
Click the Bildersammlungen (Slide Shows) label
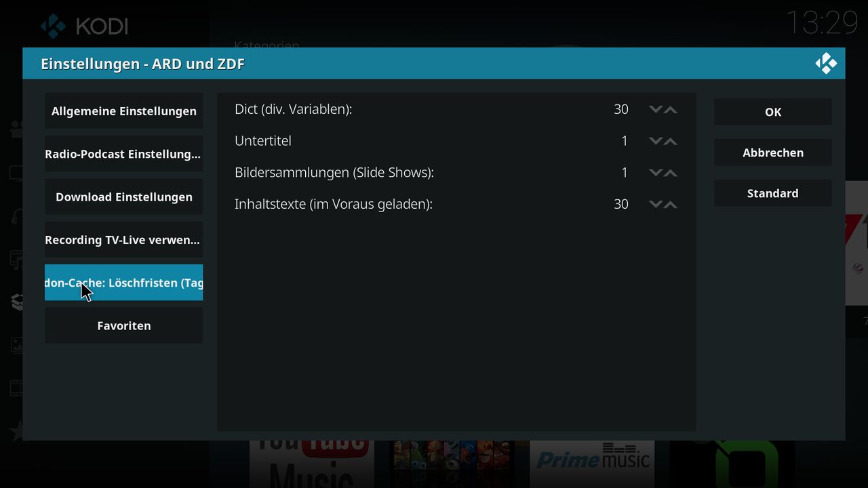click(334, 172)
